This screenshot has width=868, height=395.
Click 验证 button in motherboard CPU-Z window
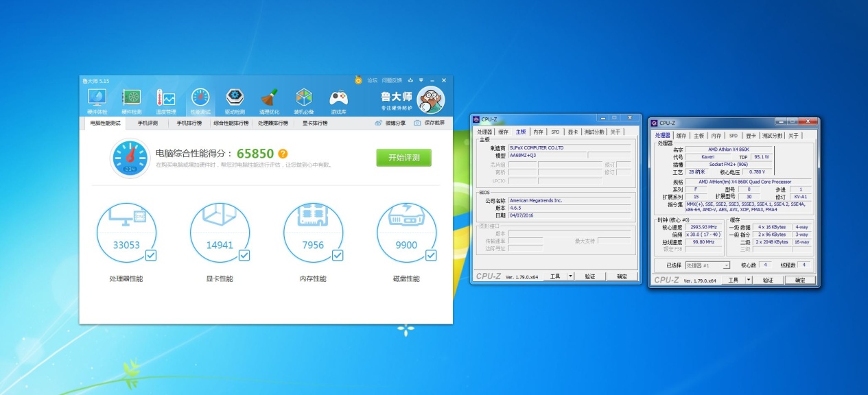(x=590, y=276)
